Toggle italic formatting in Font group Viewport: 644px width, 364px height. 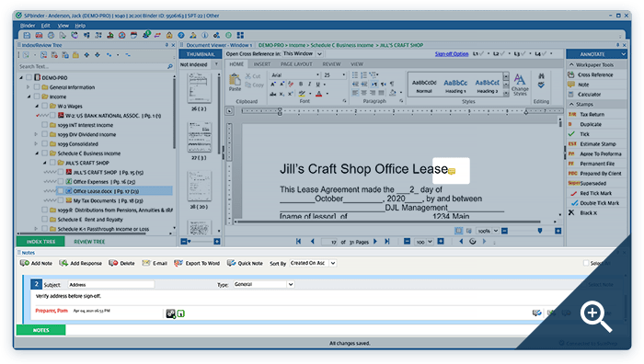(x=309, y=85)
